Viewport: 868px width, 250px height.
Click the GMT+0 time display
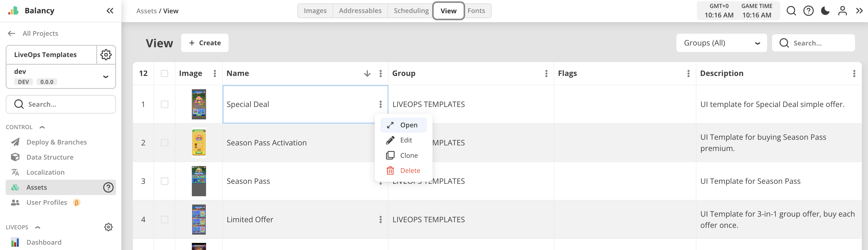click(719, 11)
